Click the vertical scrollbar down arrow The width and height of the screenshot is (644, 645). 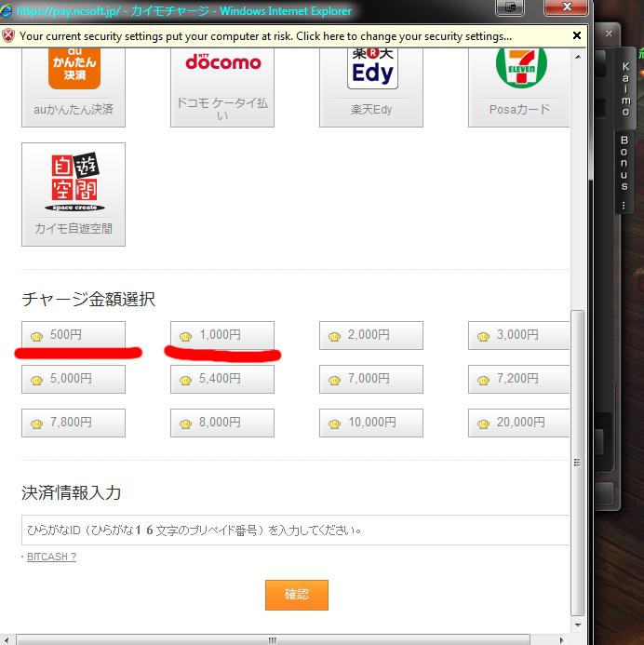pos(578,625)
